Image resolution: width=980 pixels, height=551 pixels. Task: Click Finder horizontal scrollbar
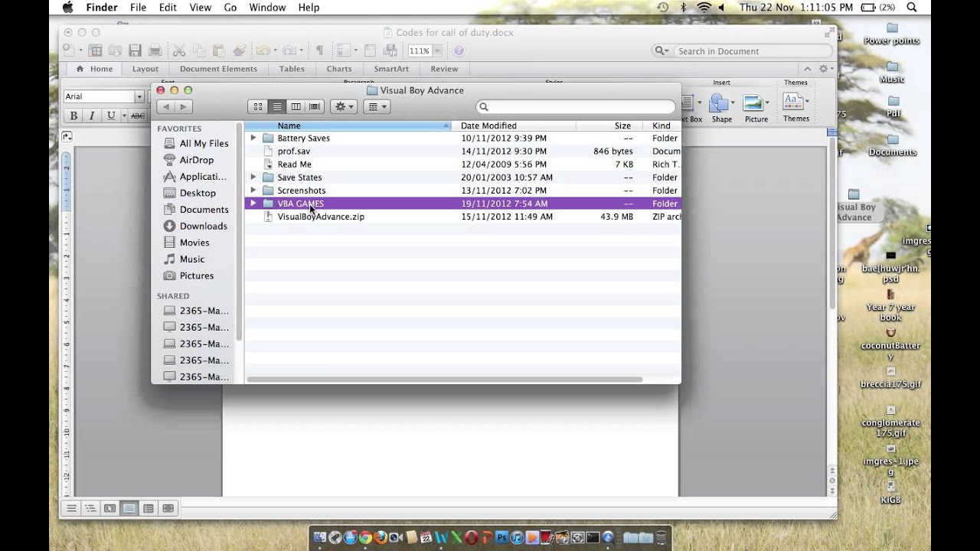pyautogui.click(x=446, y=380)
